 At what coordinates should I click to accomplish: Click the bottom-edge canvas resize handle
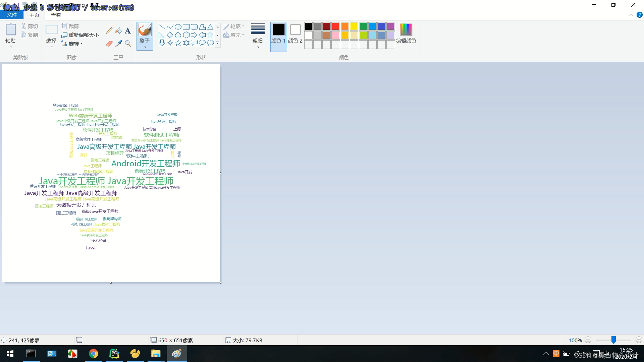coord(111,283)
